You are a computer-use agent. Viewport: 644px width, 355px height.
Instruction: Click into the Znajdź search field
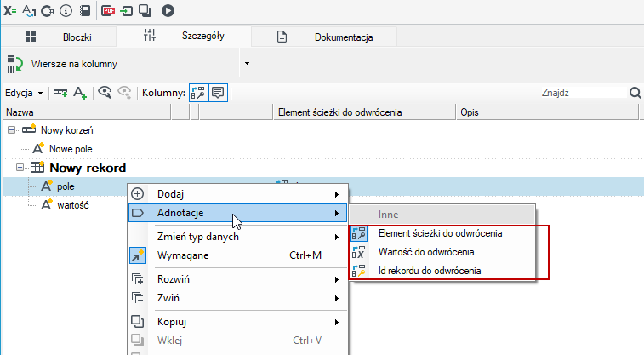(x=584, y=93)
